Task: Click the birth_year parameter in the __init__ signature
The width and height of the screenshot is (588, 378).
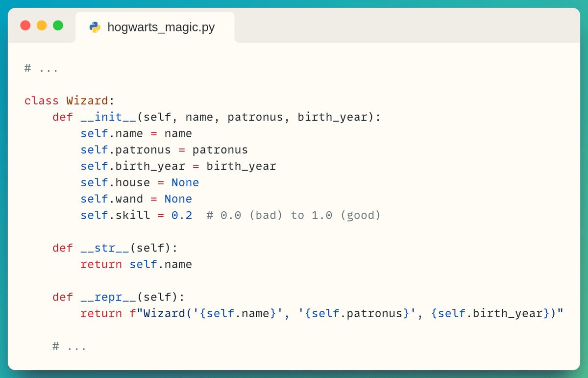Action: (332, 117)
